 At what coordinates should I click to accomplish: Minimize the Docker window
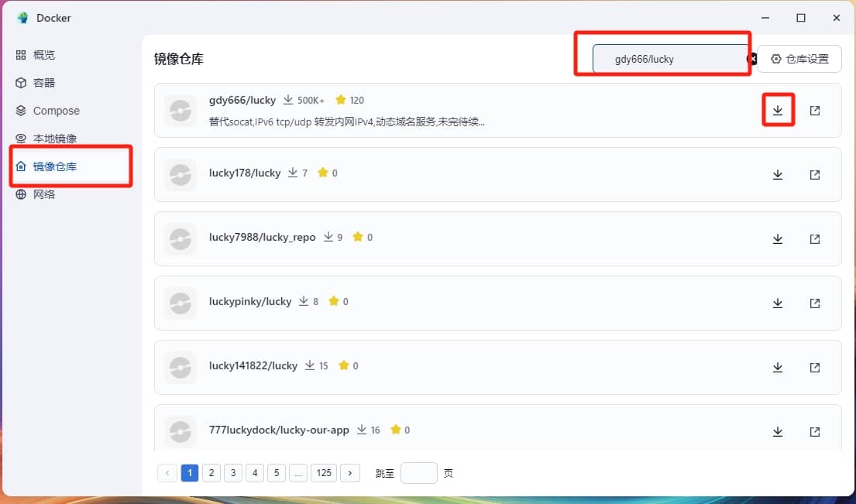coord(765,18)
